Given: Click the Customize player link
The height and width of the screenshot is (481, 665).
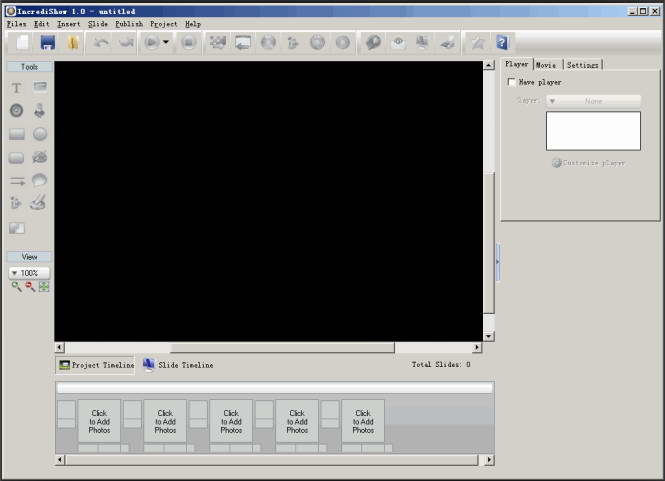Looking at the screenshot, I should 588,163.
